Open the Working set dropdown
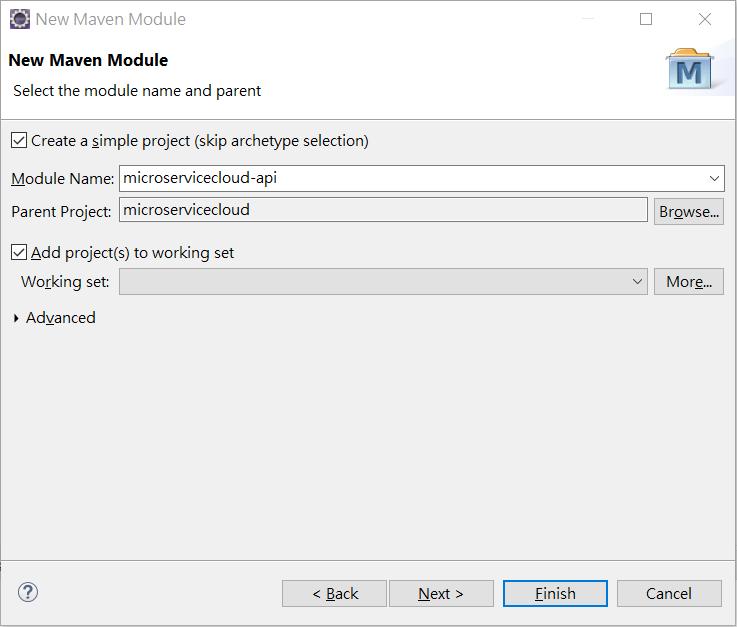This screenshot has height=627, width=737. coord(384,282)
